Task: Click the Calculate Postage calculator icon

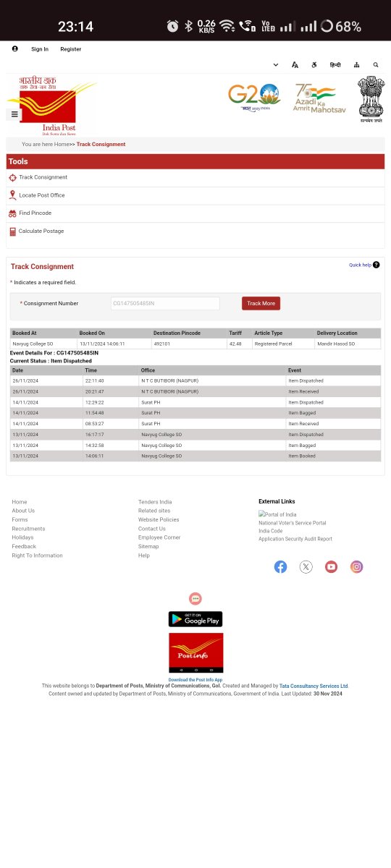Action: click(x=12, y=231)
